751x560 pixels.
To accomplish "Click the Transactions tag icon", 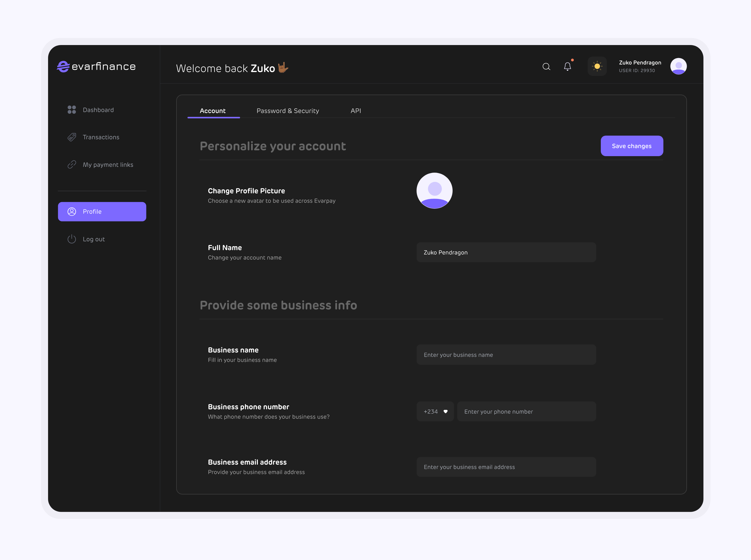I will pos(72,137).
